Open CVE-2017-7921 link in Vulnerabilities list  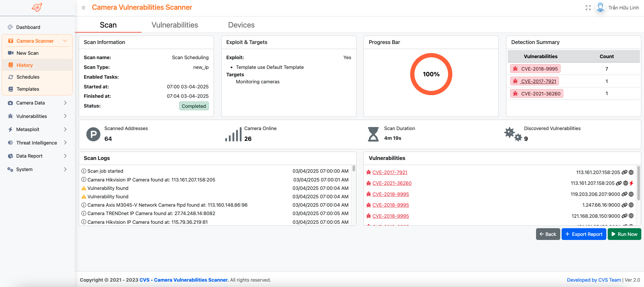390,172
